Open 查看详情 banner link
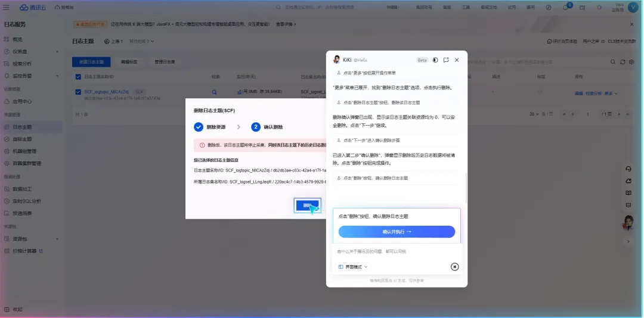644x318 pixels. point(286,24)
